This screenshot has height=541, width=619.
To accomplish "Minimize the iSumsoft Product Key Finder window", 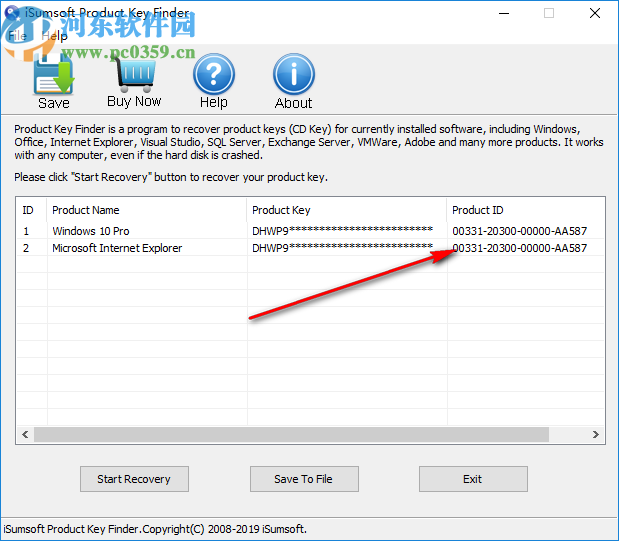I will point(504,13).
